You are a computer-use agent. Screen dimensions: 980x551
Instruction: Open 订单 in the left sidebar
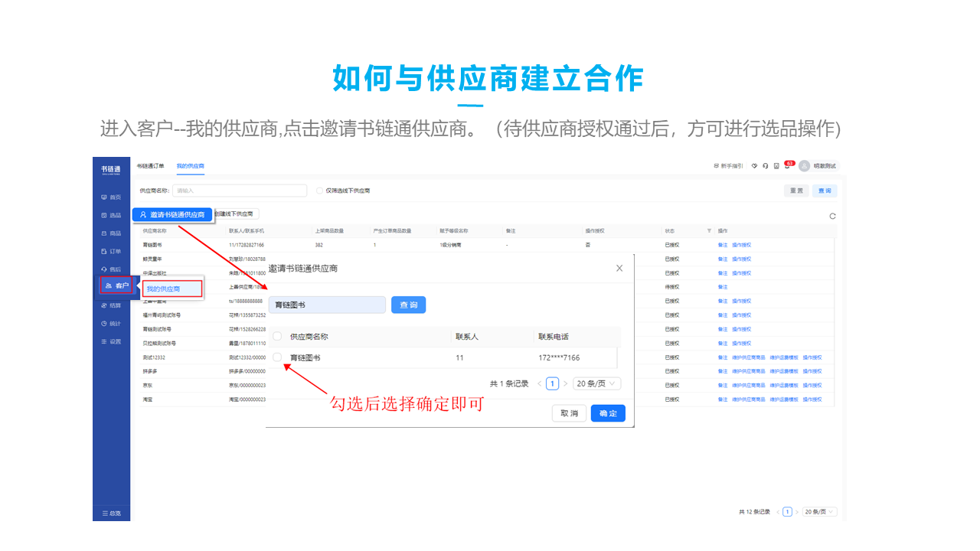point(111,251)
